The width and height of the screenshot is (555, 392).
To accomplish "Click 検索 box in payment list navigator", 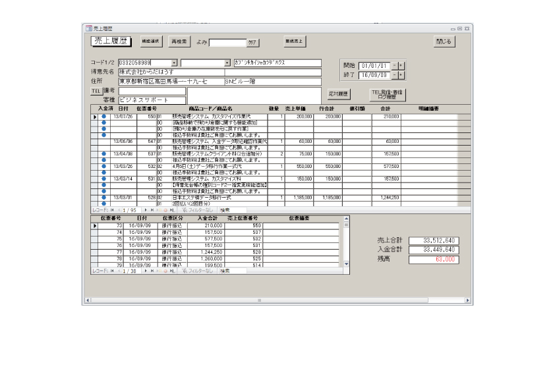I will point(232,271).
